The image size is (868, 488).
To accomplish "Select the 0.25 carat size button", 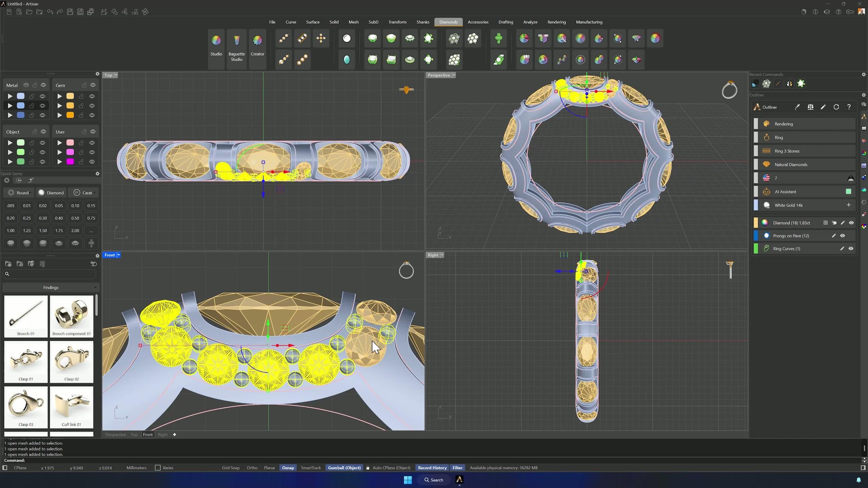I will pos(27,218).
